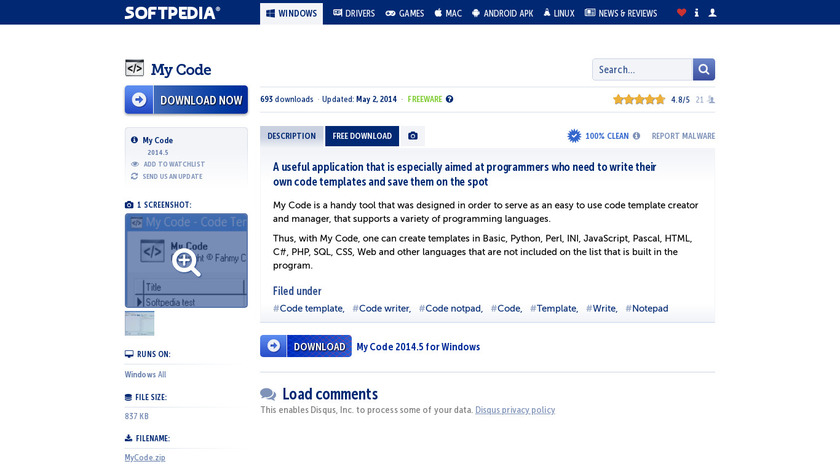Click the Softpedia logo
The height and width of the screenshot is (472, 840).
click(172, 13)
